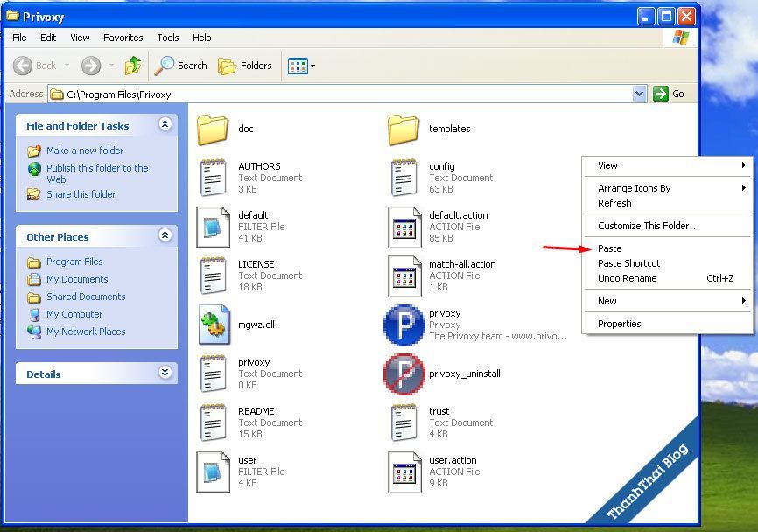Collapse File and Folder Tasks panel
The width and height of the screenshot is (758, 532).
pyautogui.click(x=165, y=124)
